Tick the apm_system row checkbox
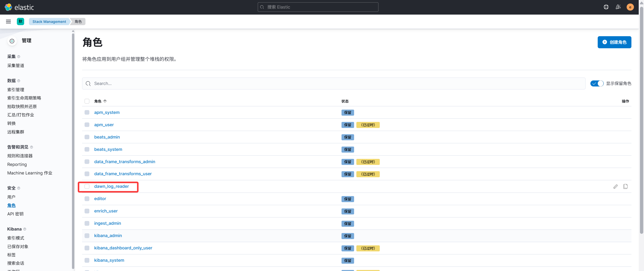 coord(87,112)
